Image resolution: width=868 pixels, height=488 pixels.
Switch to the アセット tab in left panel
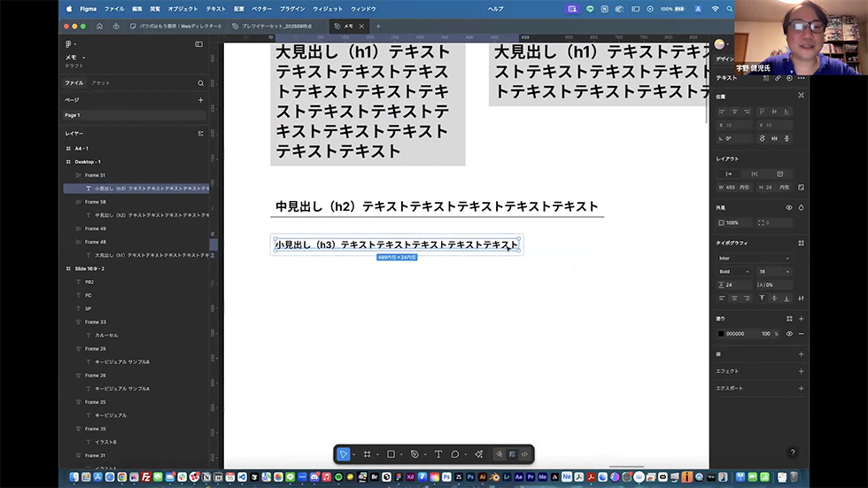click(101, 83)
